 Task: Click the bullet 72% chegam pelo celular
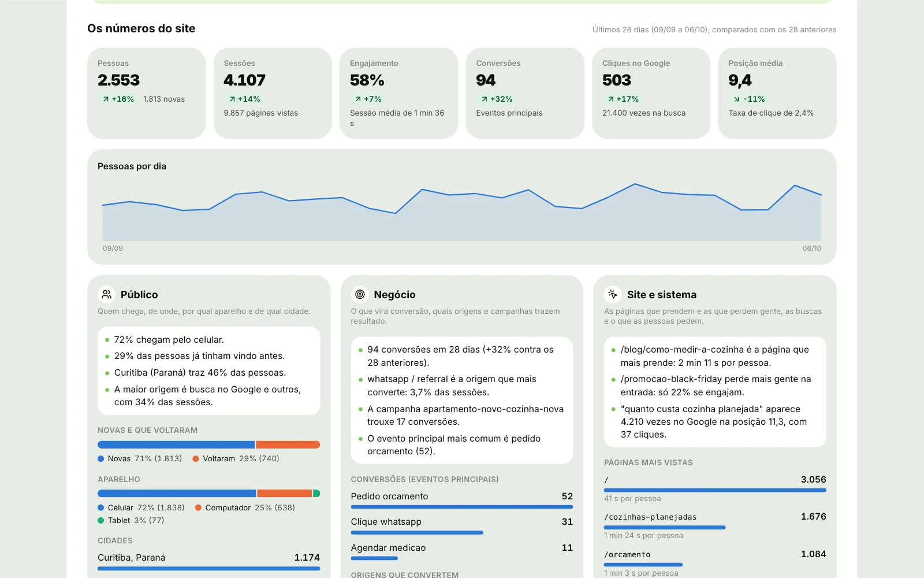point(169,340)
